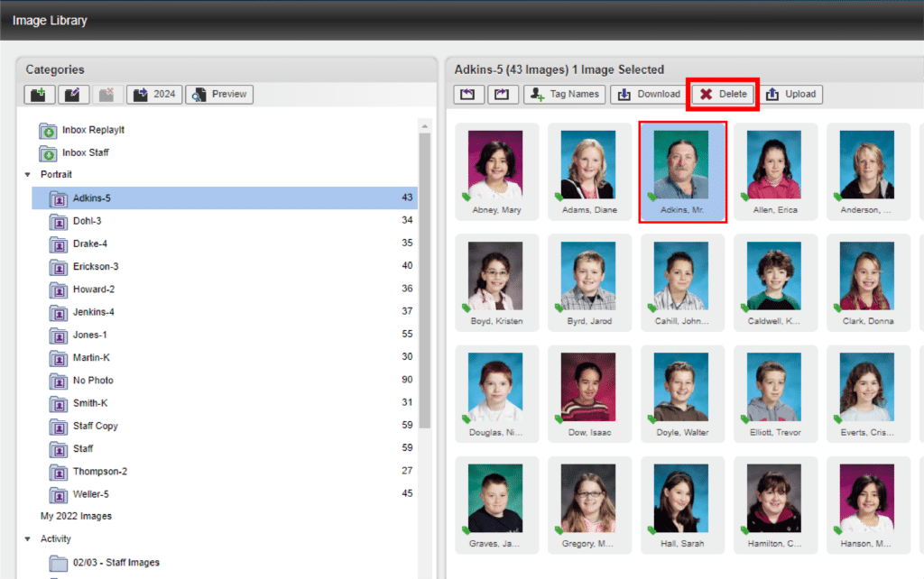The width and height of the screenshot is (924, 579).
Task: Click the greyed-out delete category icon
Action: [x=106, y=94]
